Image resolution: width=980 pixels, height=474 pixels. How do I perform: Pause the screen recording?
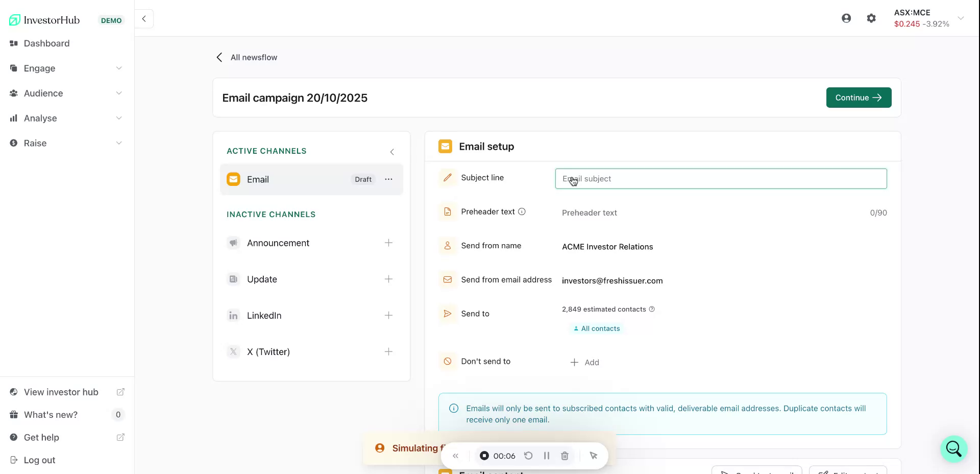click(x=547, y=456)
